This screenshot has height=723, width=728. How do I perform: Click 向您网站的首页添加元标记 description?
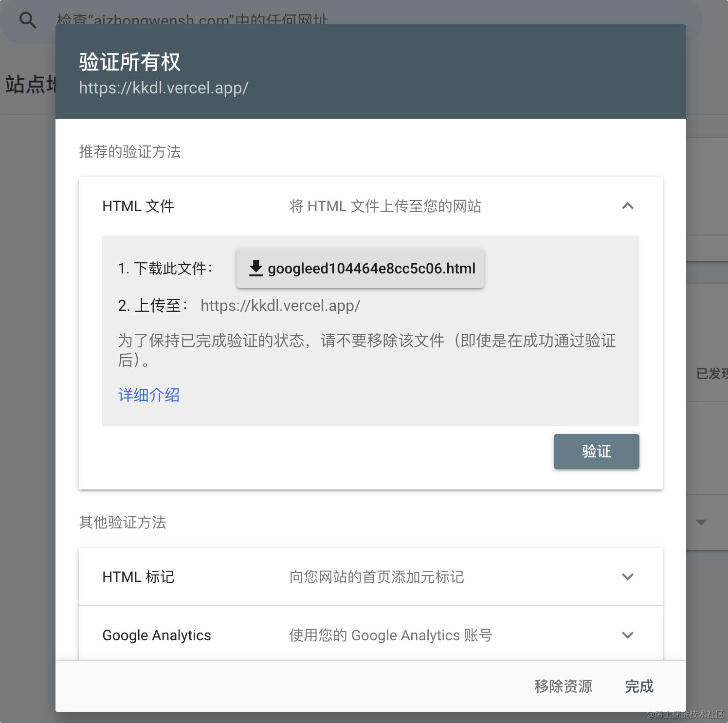coord(377,577)
